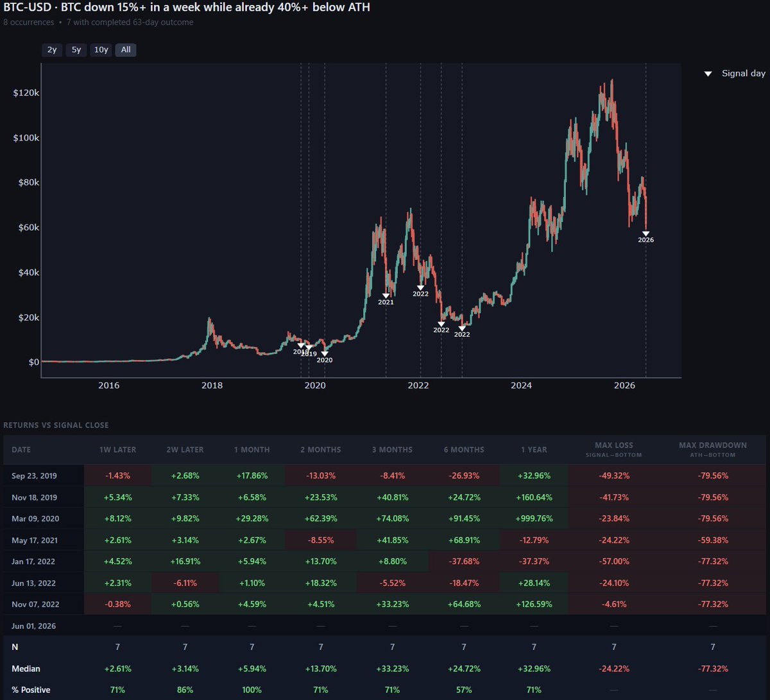Viewport: 770px width, 700px height.
Task: Click the +160.64% one-year return cell
Action: (x=534, y=497)
